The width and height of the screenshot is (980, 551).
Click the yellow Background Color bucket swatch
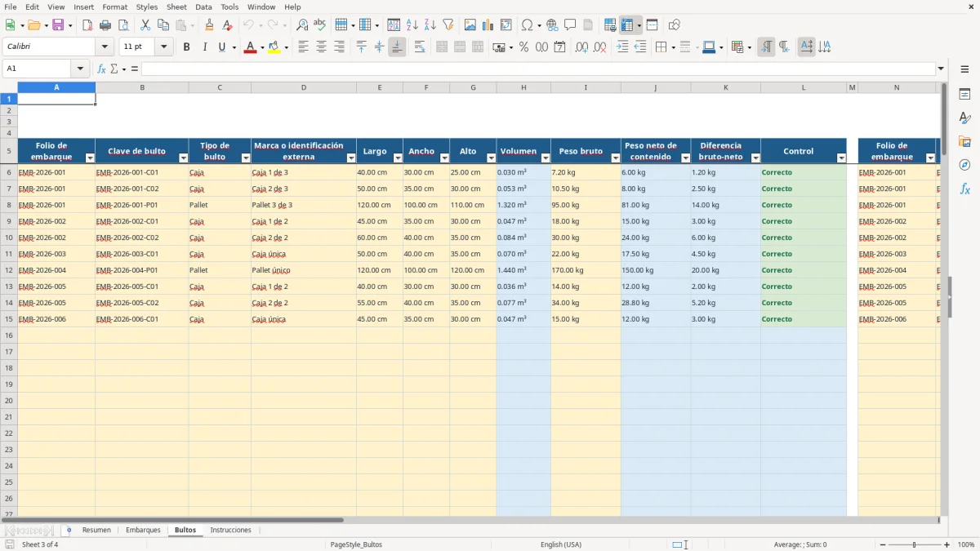[x=274, y=47]
